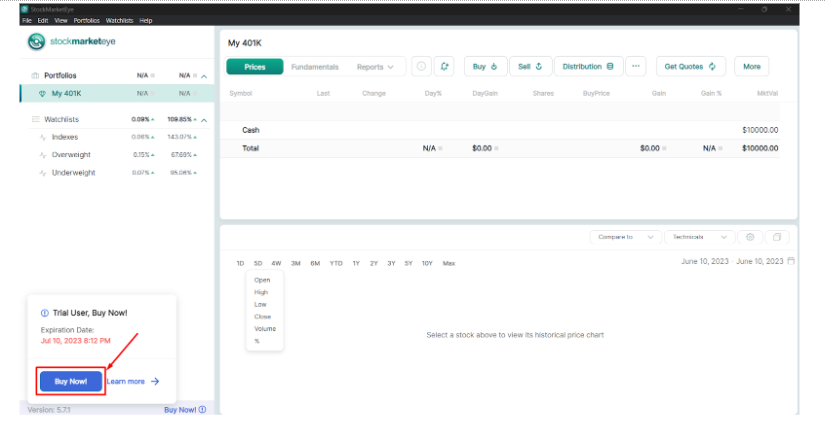The width and height of the screenshot is (826, 436).
Task: Open the Technicals dropdown
Action: tap(699, 237)
